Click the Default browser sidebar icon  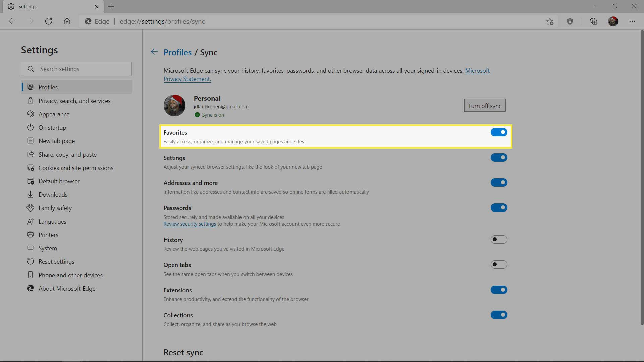point(31,181)
